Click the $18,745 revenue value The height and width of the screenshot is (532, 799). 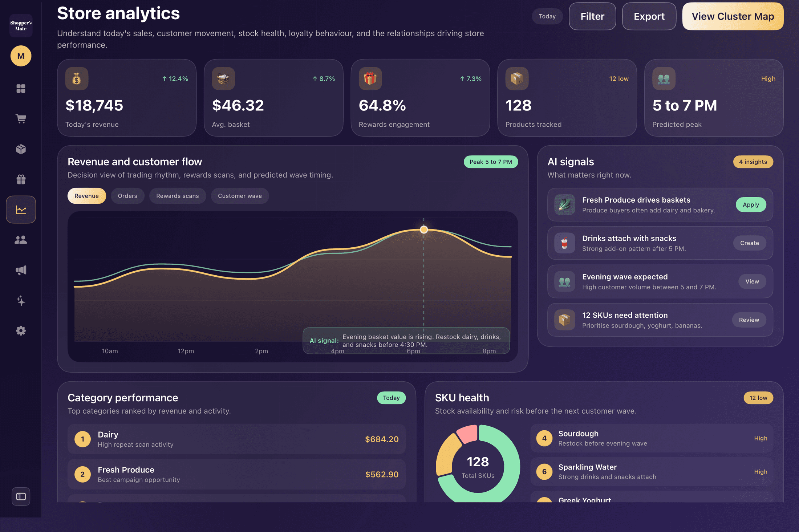tap(94, 105)
